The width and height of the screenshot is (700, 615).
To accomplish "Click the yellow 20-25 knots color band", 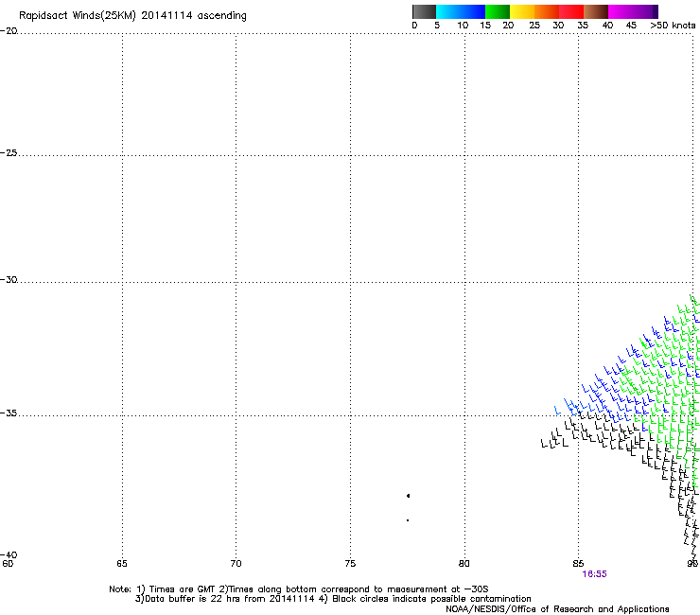I will pyautogui.click(x=522, y=11).
